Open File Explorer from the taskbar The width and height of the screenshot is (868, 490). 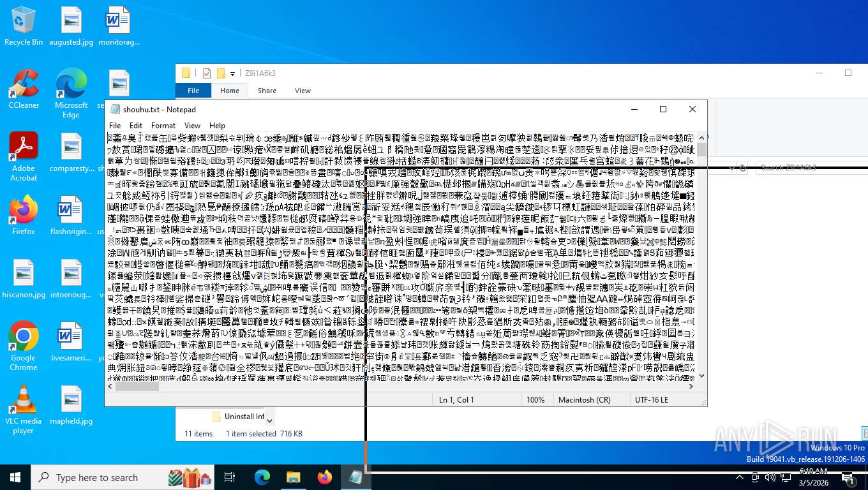coord(293,477)
